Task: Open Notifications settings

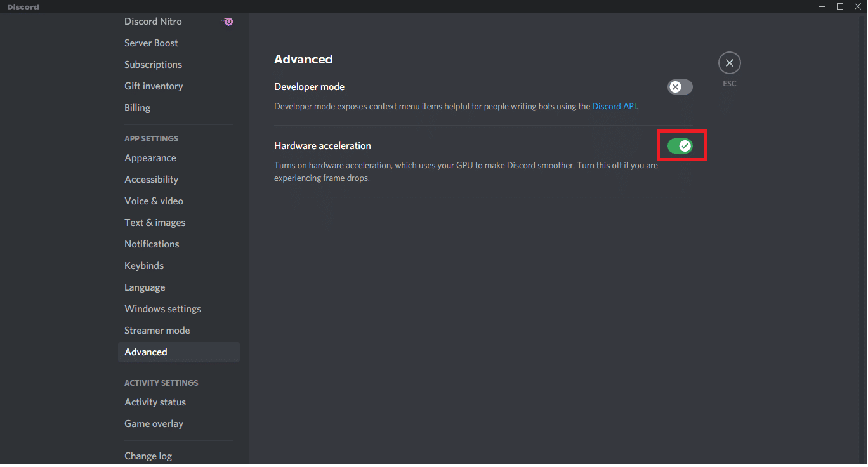Action: [x=152, y=244]
